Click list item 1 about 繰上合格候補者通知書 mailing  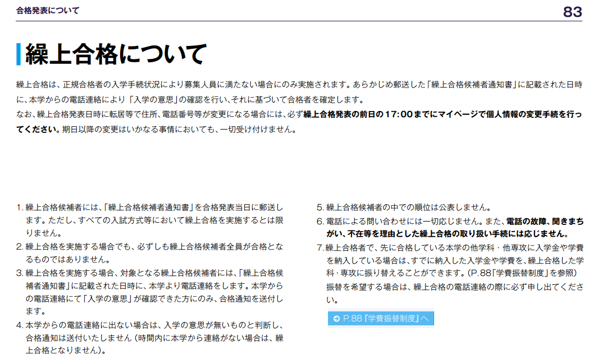(152, 220)
